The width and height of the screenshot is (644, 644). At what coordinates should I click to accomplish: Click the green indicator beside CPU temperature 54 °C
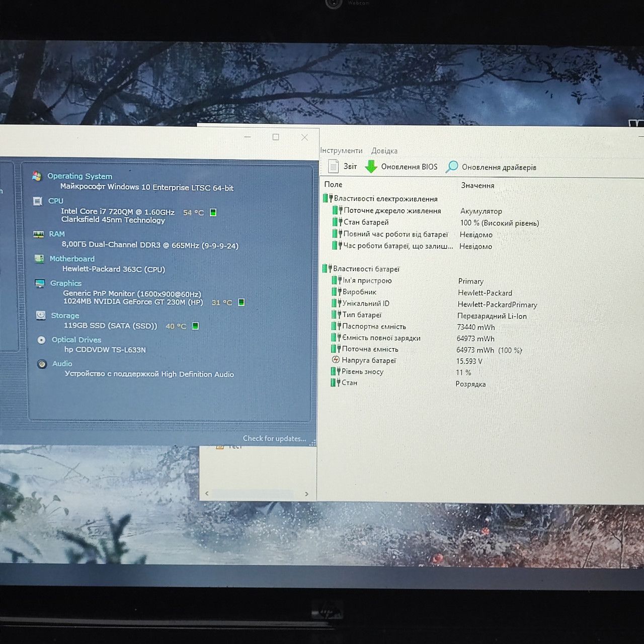[x=213, y=212]
